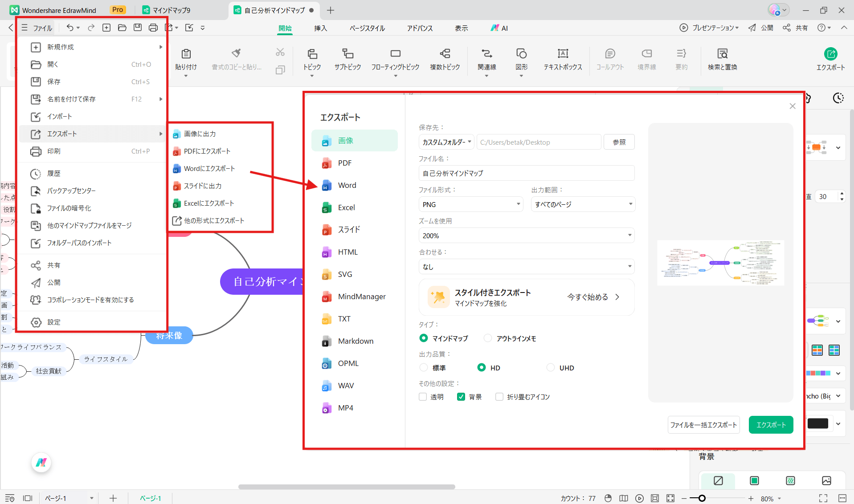Switch to the マインドマップ9 document tab

click(167, 10)
